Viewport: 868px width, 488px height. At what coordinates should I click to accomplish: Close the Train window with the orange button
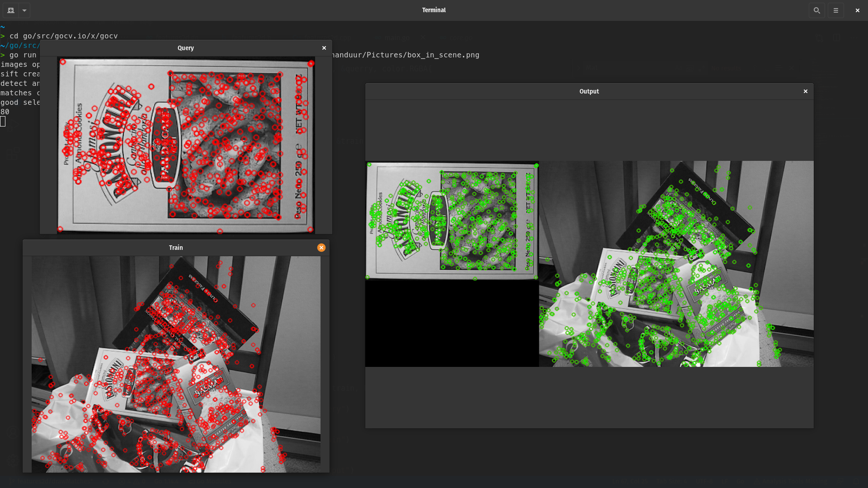tap(321, 248)
